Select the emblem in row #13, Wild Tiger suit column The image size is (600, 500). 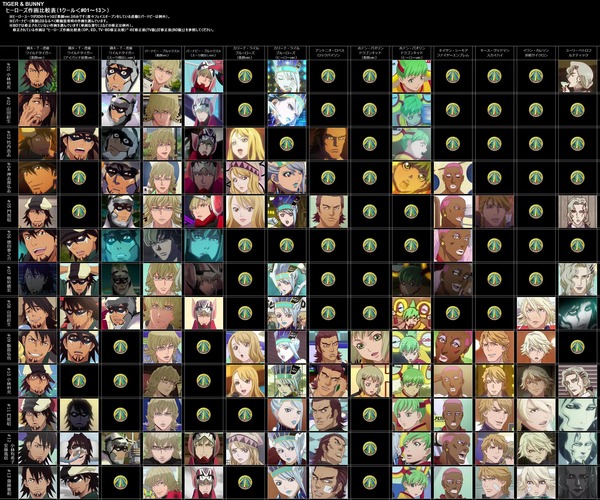(121, 482)
